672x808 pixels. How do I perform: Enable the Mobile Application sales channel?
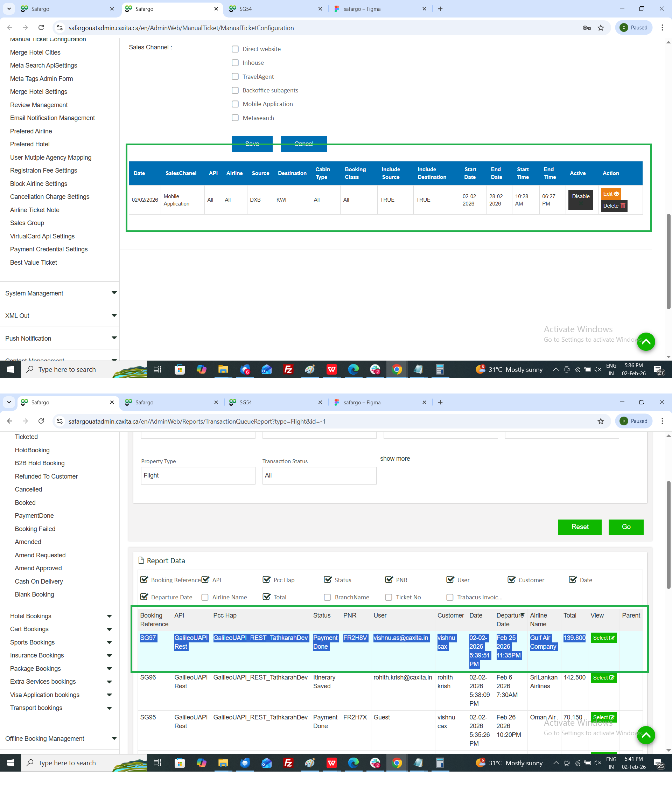pyautogui.click(x=235, y=104)
